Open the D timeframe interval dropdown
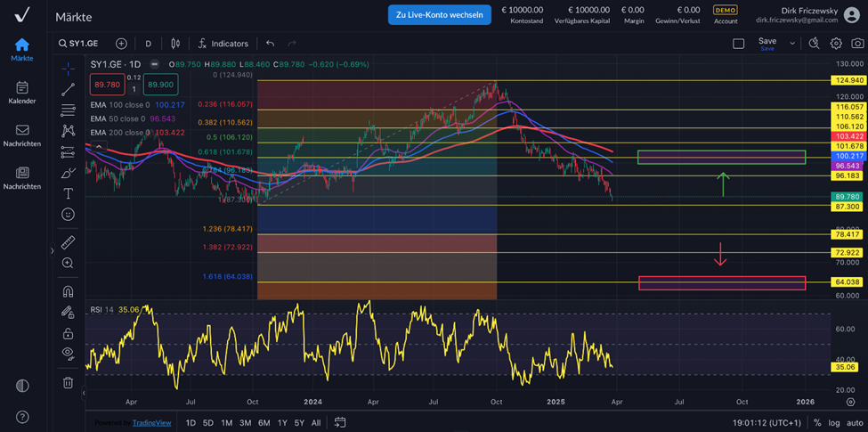This screenshot has height=432, width=868. click(148, 43)
